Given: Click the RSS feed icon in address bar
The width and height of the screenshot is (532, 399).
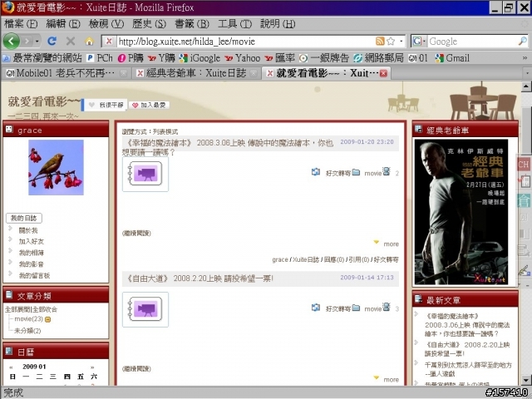Looking at the screenshot, I should click(380, 41).
